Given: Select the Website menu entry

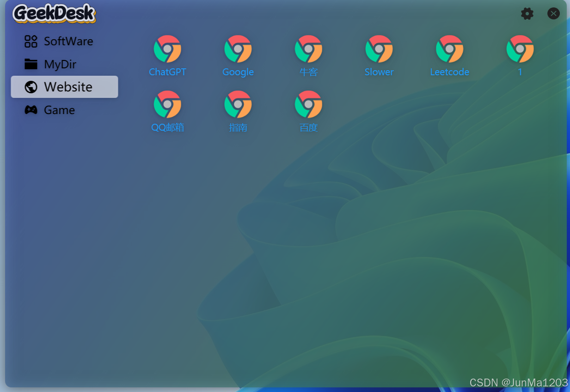Looking at the screenshot, I should [x=65, y=87].
